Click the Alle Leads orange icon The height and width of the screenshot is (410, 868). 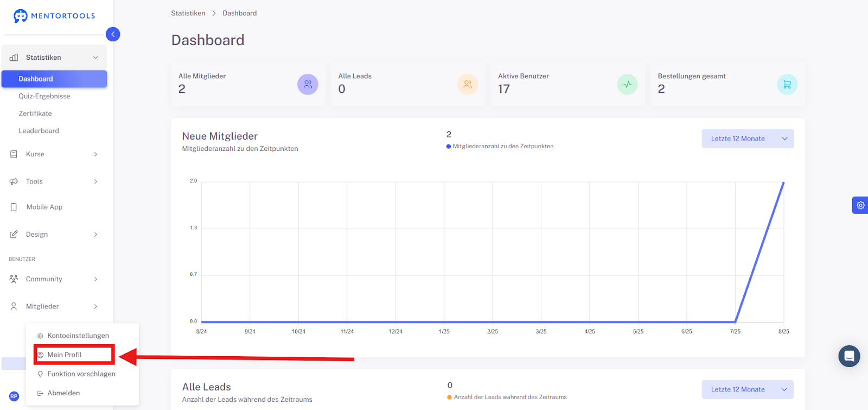pos(468,84)
